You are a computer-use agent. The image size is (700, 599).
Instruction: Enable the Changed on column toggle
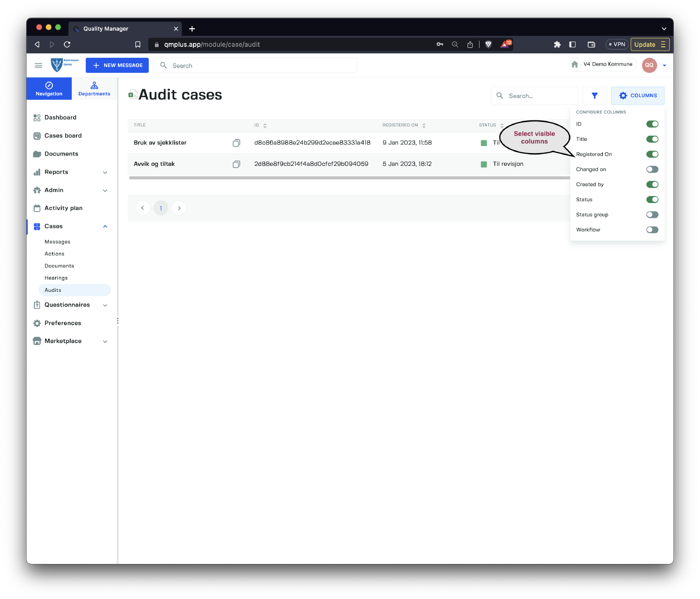[x=652, y=169]
